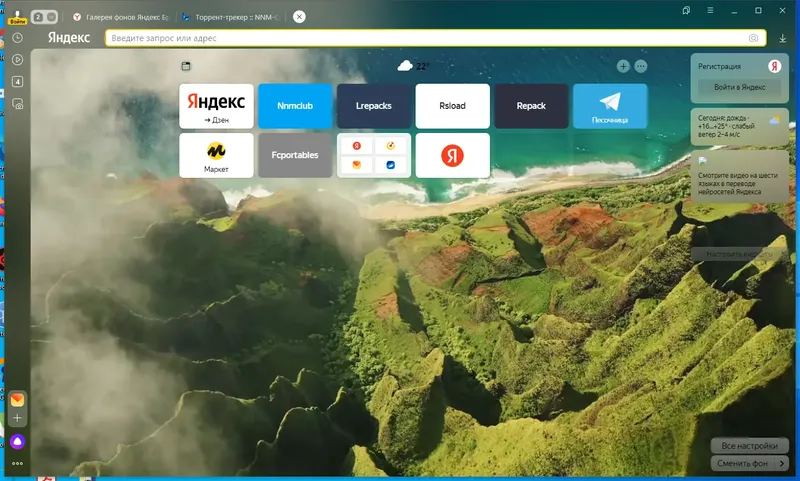
Task: Click the Регистрация link
Action: click(x=719, y=66)
